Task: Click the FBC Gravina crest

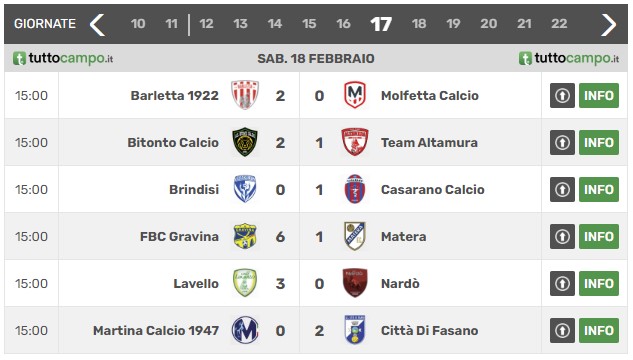Action: click(x=245, y=236)
